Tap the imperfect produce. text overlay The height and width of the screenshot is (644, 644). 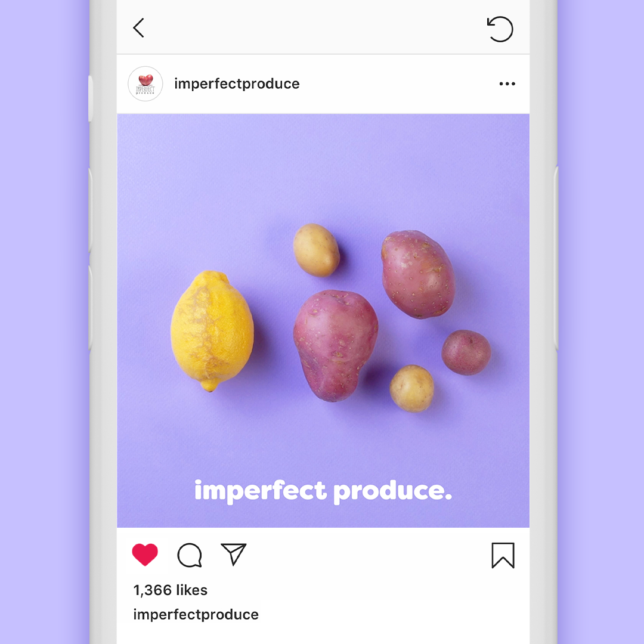point(323,491)
